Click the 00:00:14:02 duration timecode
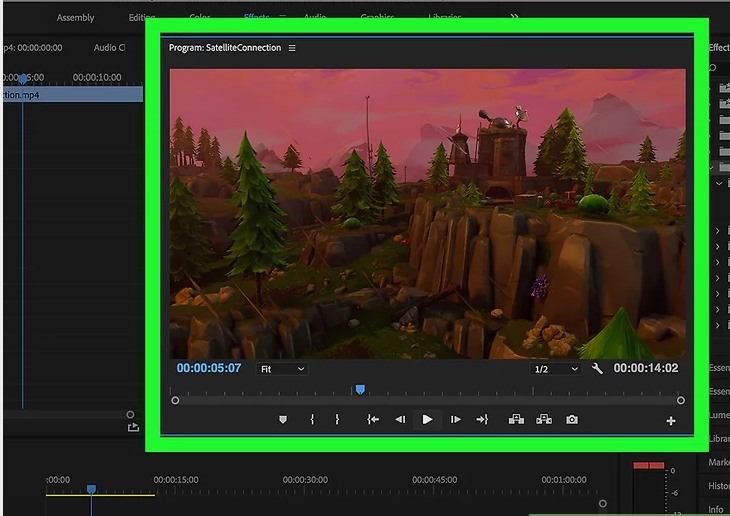The height and width of the screenshot is (516, 730). [x=646, y=368]
